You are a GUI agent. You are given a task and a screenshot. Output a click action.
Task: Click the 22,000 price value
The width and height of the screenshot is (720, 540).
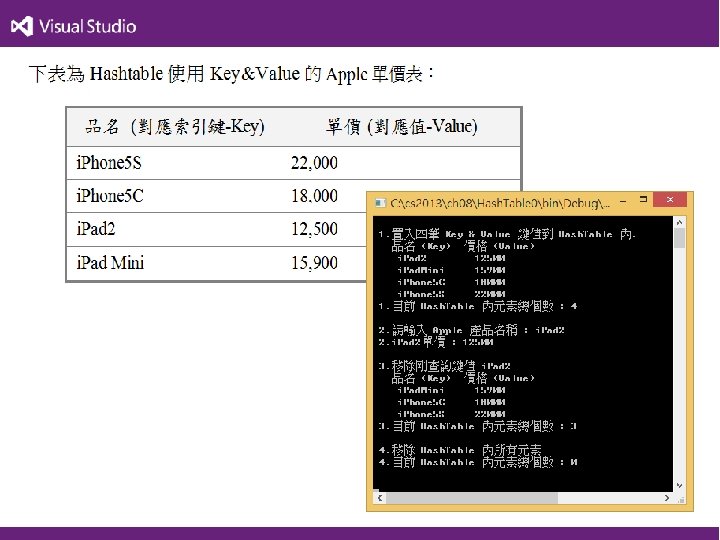pyautogui.click(x=314, y=163)
